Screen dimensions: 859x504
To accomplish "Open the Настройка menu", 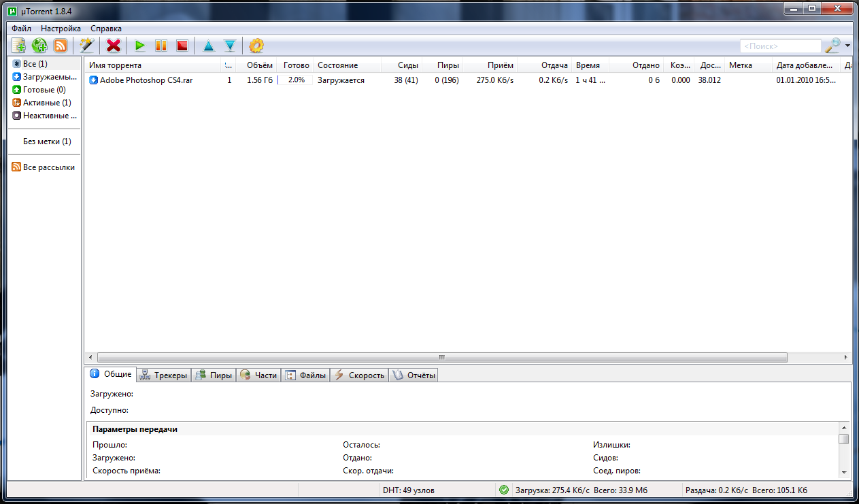I will 61,29.
